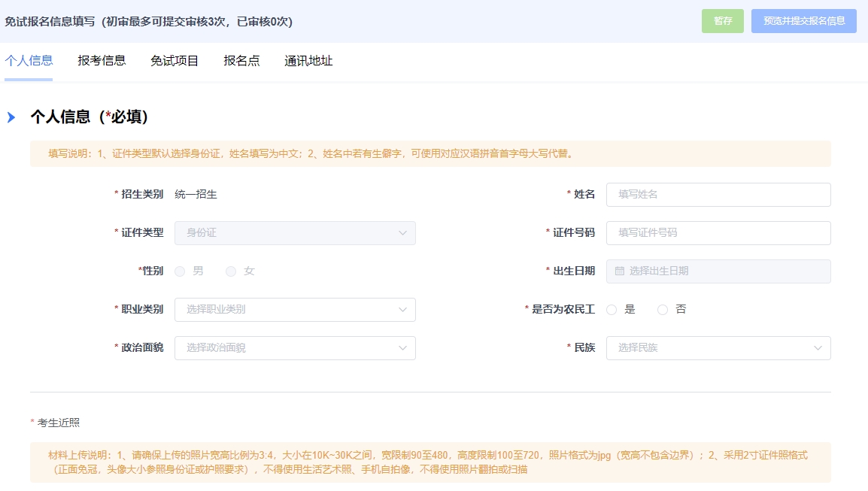Click the 证件号码 text field
This screenshot has width=868, height=491.
718,233
